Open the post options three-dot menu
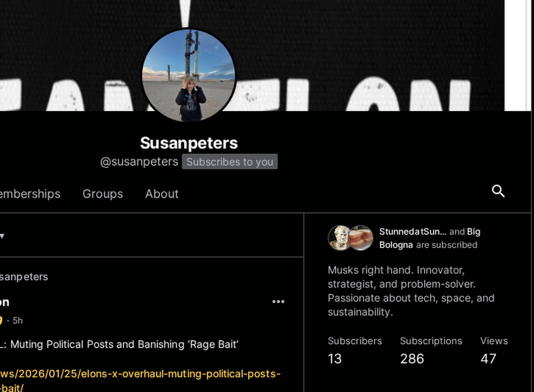Screen dimensions: 534x392 coord(278,301)
